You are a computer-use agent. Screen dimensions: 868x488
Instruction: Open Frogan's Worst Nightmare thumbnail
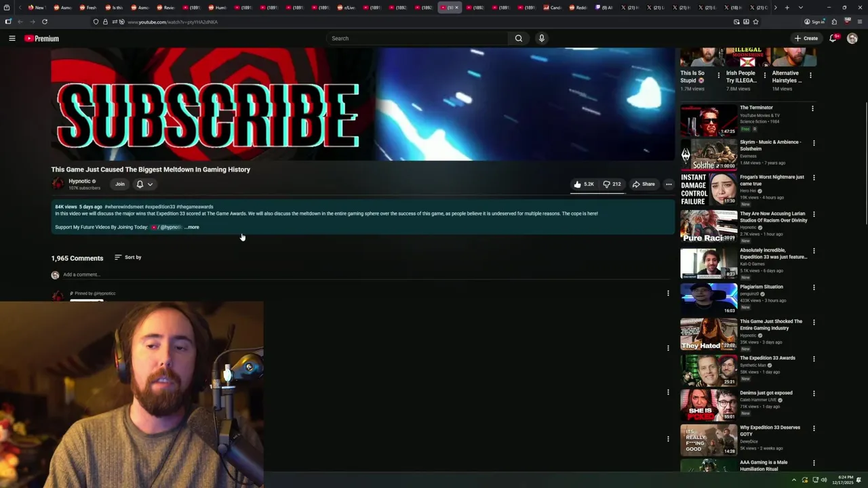coord(709,190)
